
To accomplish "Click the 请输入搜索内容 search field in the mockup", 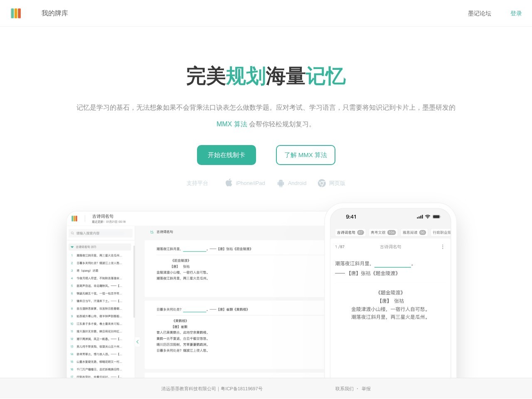I will click(x=101, y=233).
